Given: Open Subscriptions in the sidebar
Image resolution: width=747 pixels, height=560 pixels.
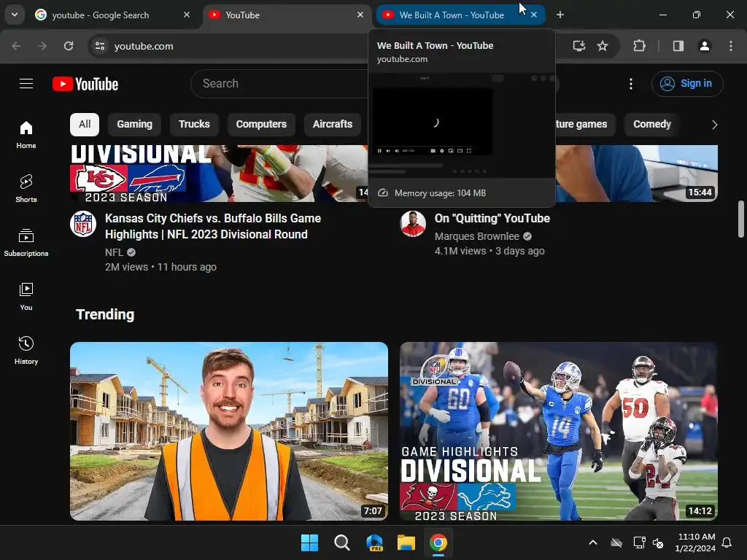Looking at the screenshot, I should click(26, 242).
